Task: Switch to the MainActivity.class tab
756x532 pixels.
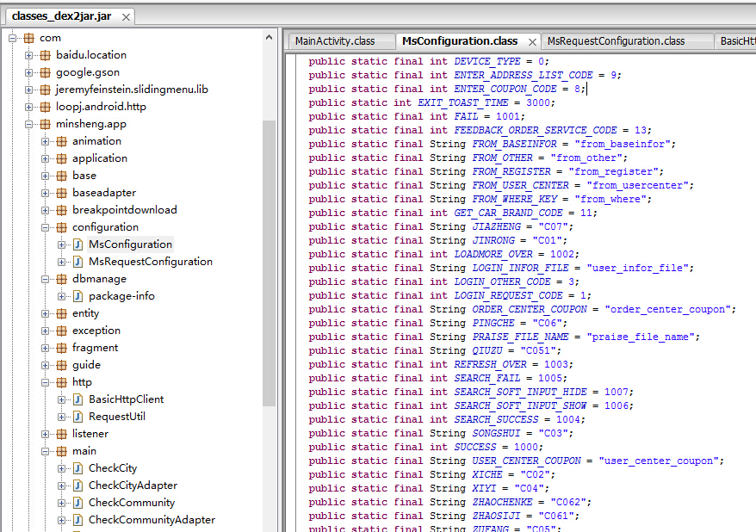Action: pos(341,41)
